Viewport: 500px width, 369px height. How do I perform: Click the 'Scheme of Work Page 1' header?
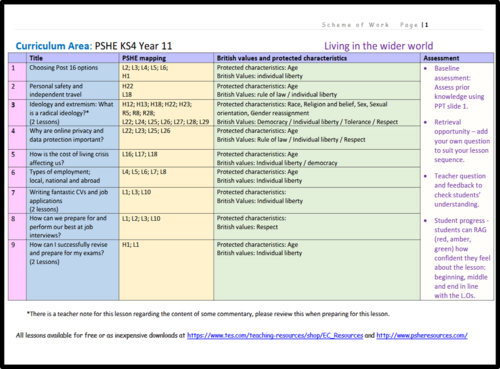click(375, 25)
